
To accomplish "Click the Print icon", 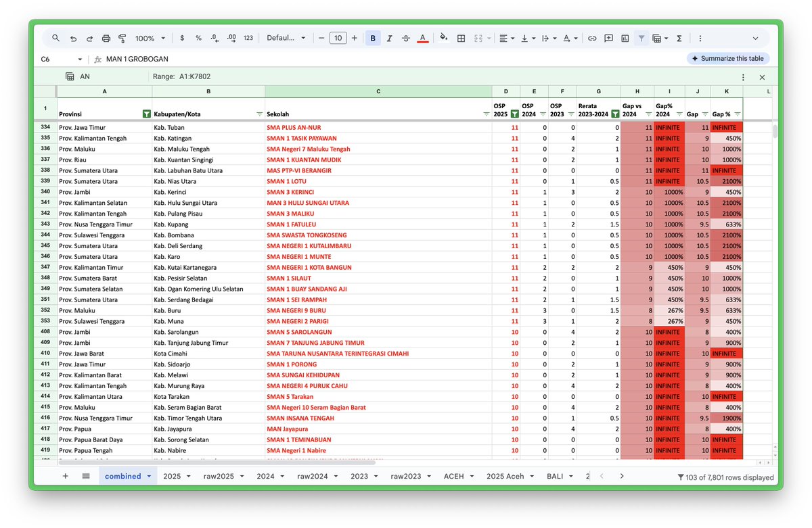I will [x=106, y=39].
